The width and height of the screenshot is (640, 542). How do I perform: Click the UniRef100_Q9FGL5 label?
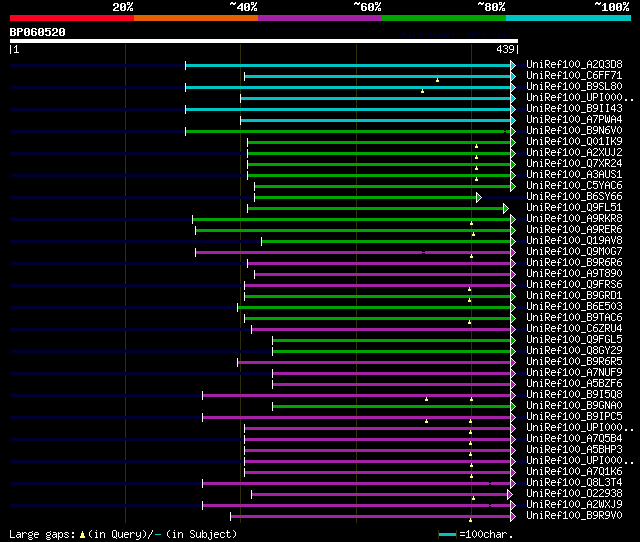(x=574, y=340)
